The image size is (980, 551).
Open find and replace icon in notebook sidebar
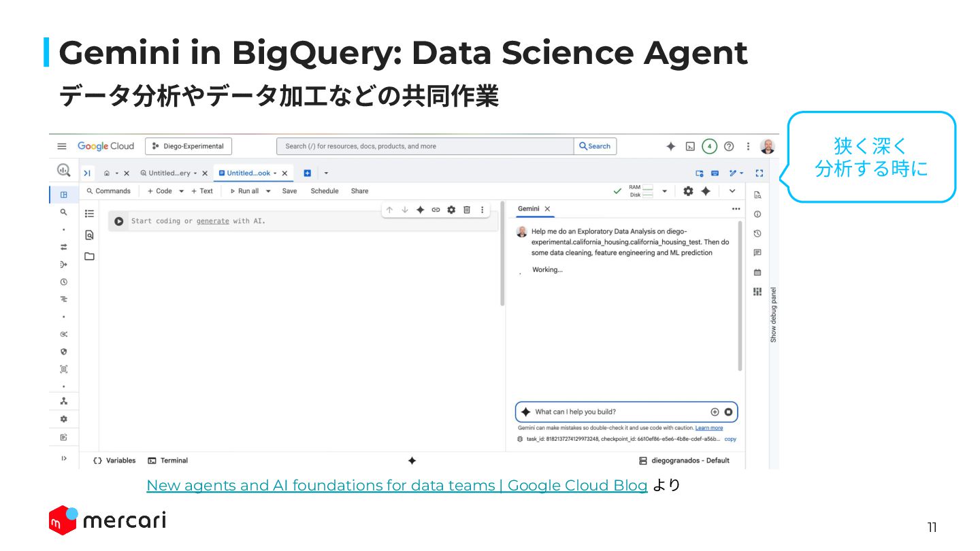[89, 235]
